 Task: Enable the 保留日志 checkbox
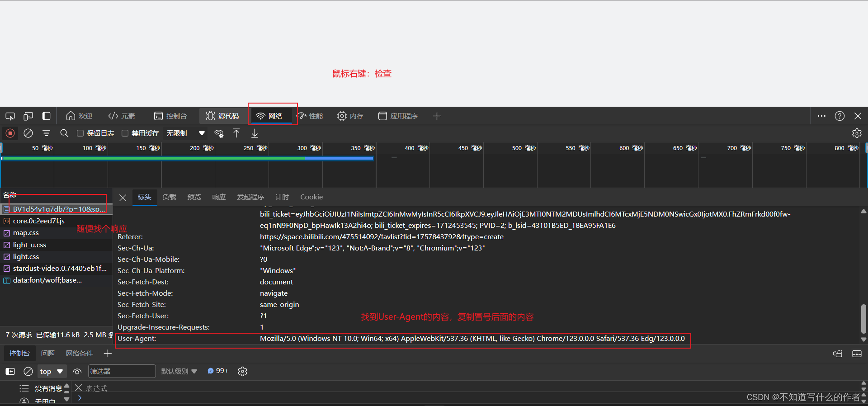[80, 133]
